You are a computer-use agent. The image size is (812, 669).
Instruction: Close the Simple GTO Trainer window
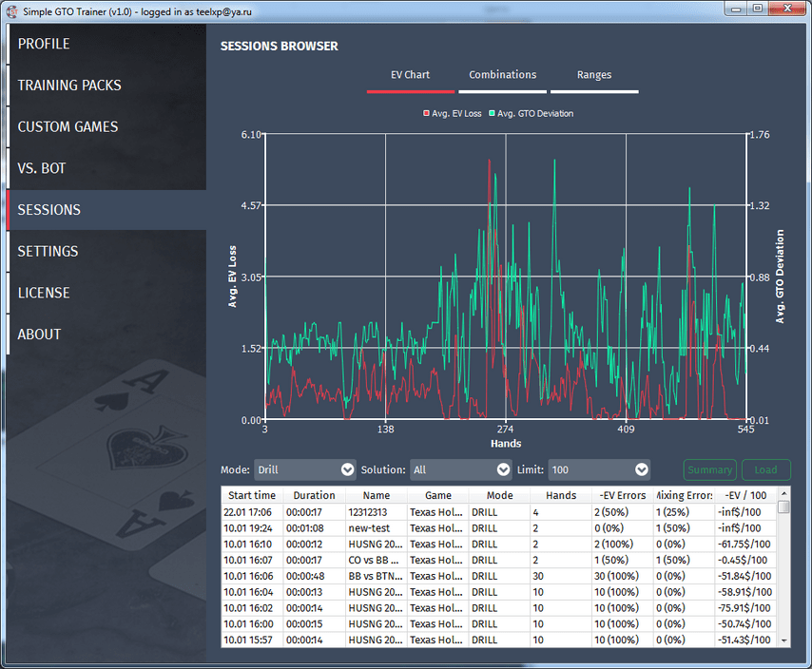pos(787,9)
